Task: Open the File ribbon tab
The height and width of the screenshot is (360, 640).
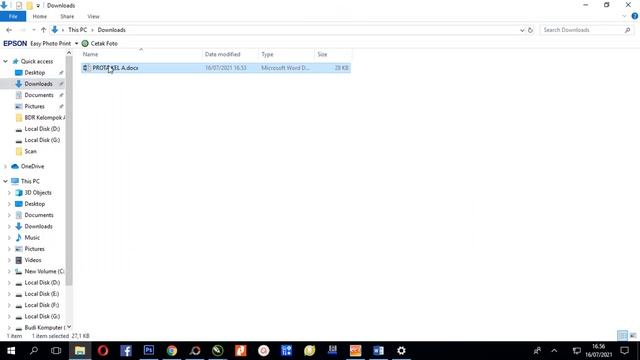Action: 13,16
